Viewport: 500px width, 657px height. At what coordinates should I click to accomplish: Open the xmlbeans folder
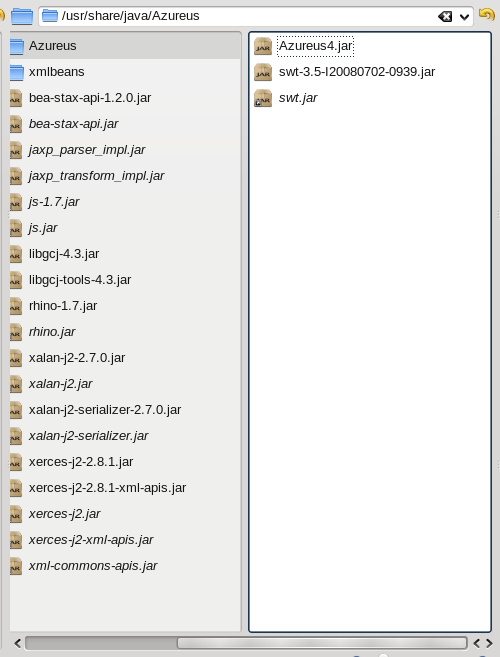[x=125, y=72]
